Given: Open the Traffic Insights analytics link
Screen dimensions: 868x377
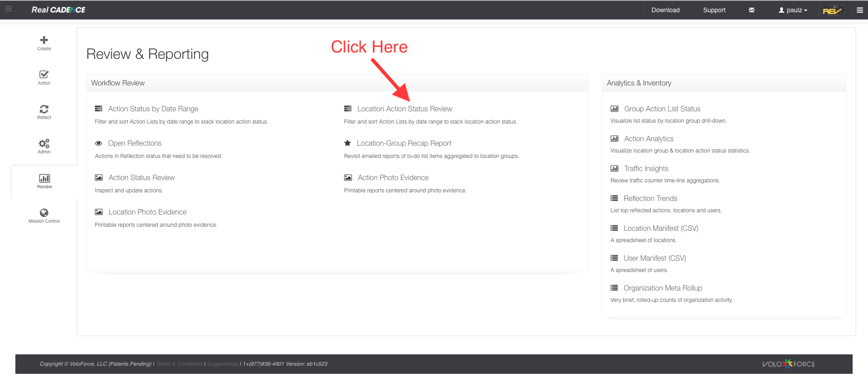Looking at the screenshot, I should tap(646, 169).
